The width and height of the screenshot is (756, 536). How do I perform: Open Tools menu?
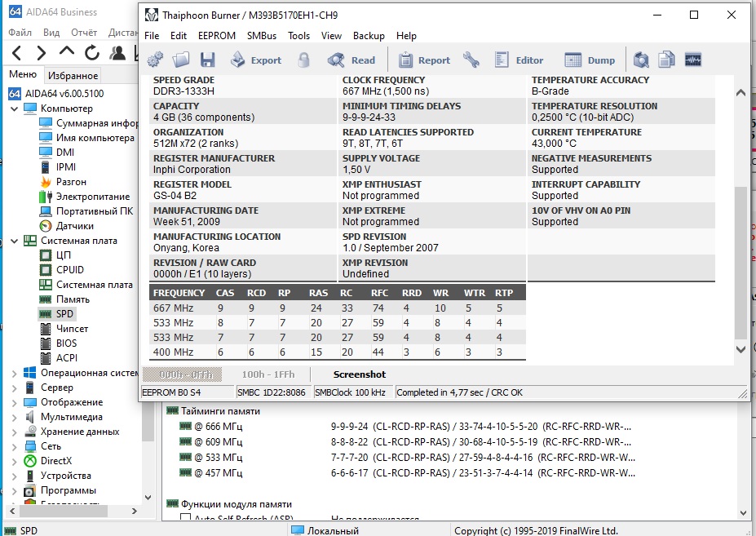[298, 36]
